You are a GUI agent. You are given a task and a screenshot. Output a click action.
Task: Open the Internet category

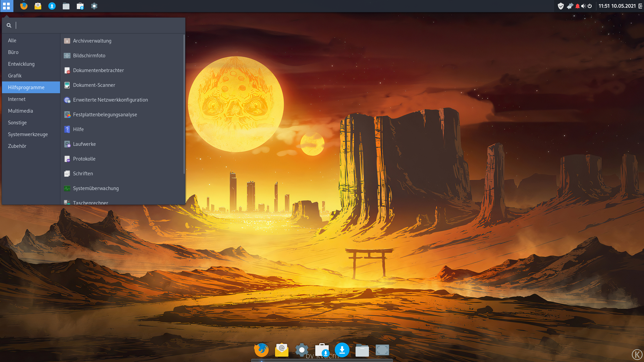[17, 99]
